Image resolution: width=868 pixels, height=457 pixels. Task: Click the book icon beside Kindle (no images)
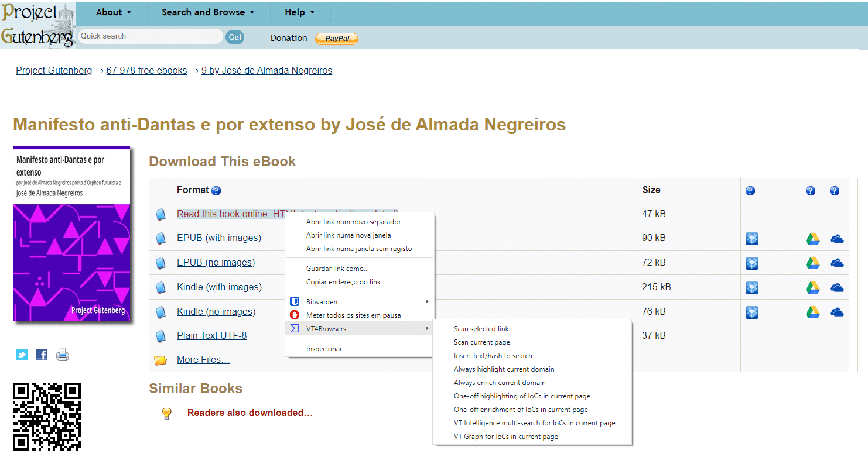(160, 312)
